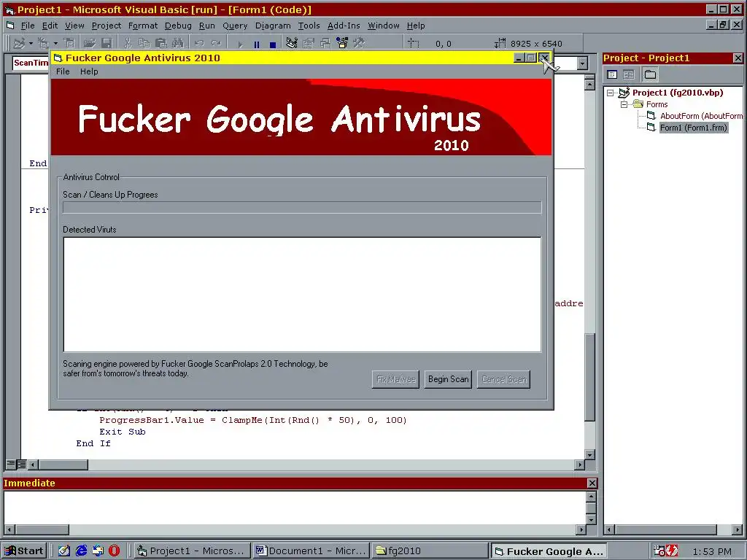Click the Copy toolbar icon

pos(144,43)
